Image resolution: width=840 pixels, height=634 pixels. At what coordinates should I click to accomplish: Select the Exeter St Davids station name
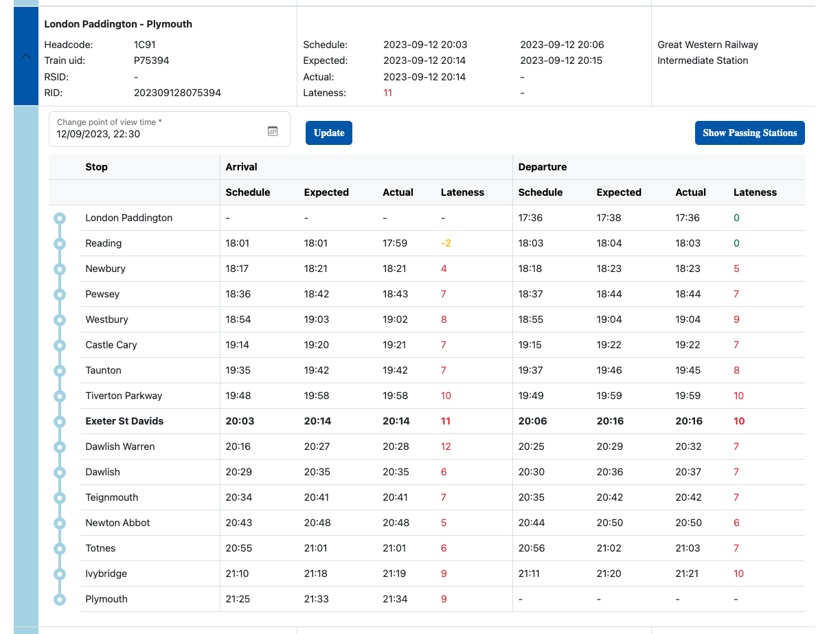124,421
